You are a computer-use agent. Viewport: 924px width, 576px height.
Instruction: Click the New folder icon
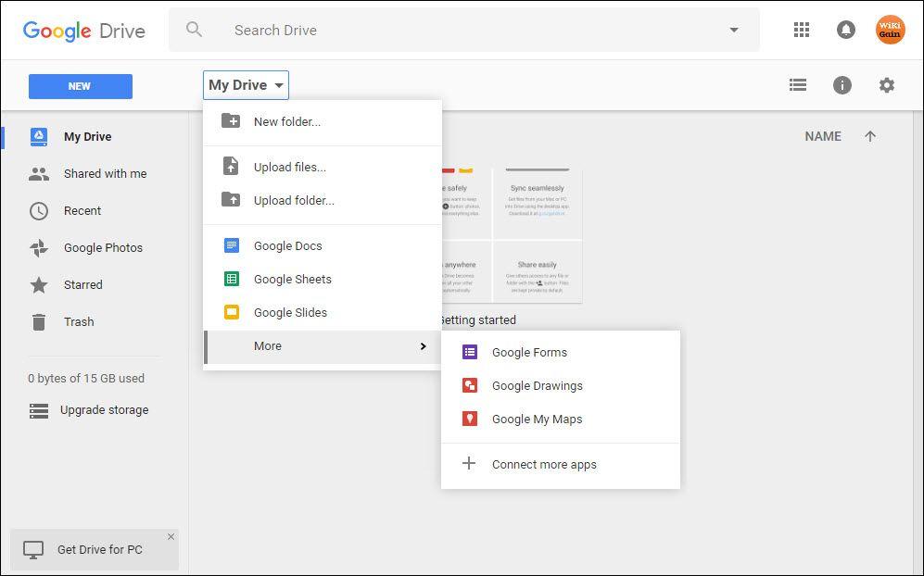[231, 120]
